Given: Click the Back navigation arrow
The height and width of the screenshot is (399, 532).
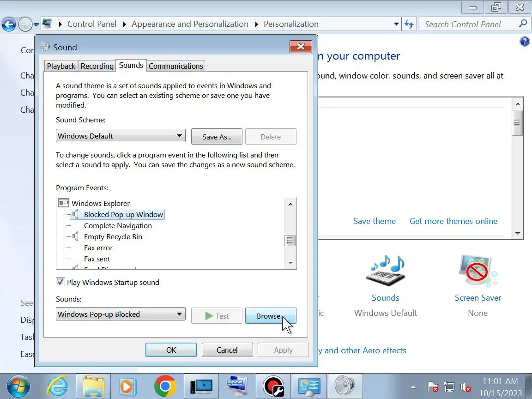Looking at the screenshot, I should (x=9, y=24).
